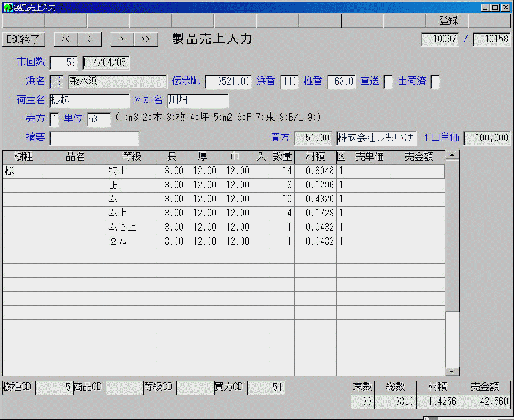Click the 登録 register button
The height and width of the screenshot is (420, 514).
coord(447,21)
